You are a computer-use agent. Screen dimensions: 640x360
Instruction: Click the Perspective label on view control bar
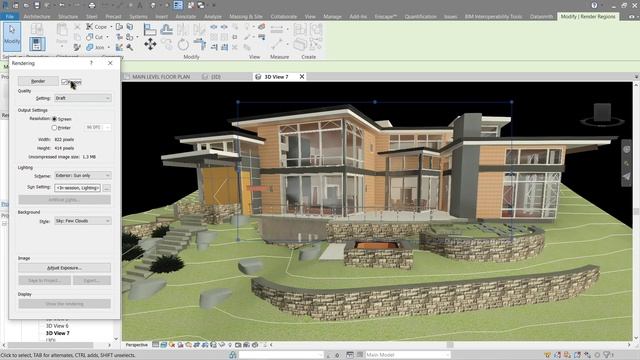[x=136, y=345]
